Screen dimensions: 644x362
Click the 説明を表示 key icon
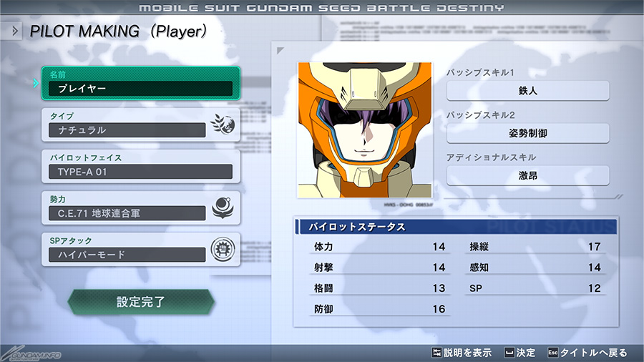pos(436,353)
